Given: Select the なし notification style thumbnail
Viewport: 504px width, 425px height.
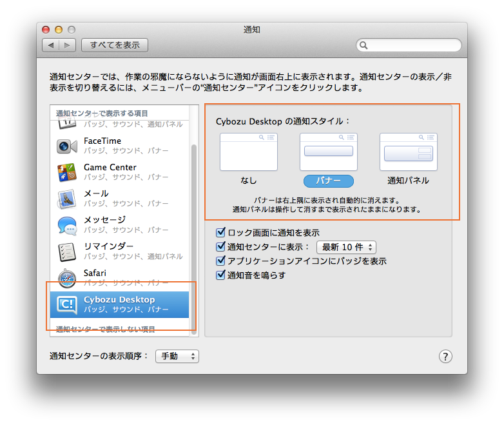Looking at the screenshot, I should pos(249,152).
